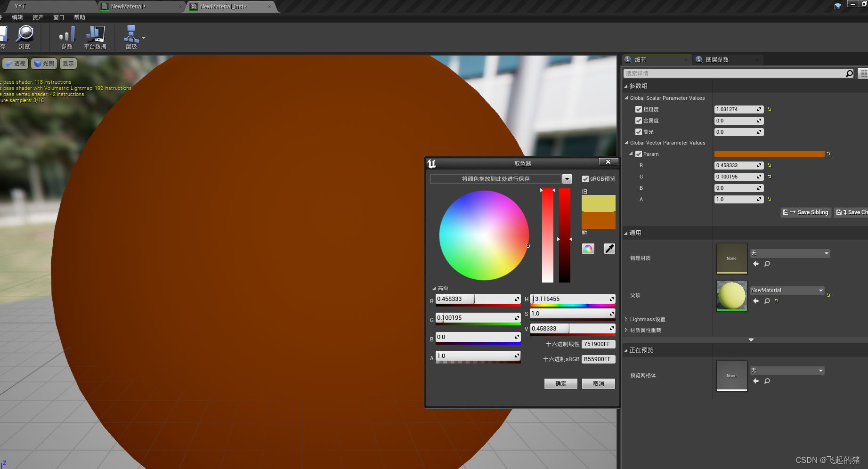Click the search icon in details search
This screenshot has height=469, width=868.
849,73
